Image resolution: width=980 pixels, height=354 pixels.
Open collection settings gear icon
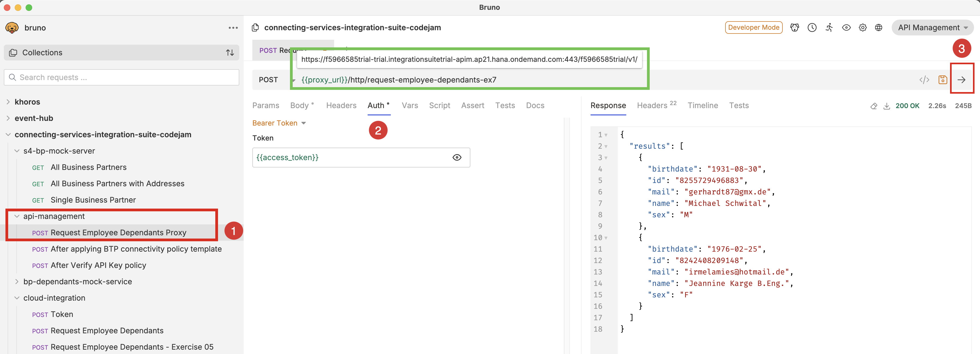pyautogui.click(x=863, y=28)
